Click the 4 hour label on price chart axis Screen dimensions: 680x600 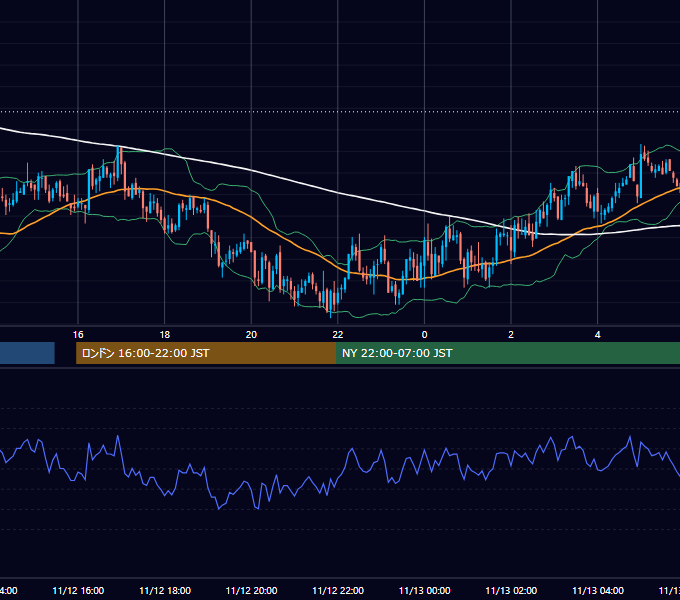[x=598, y=335]
